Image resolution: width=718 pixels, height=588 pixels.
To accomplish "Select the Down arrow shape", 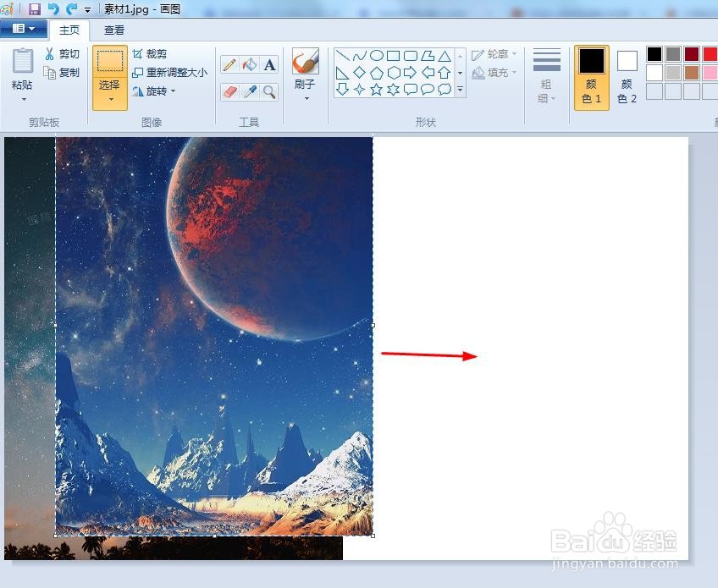I will pos(343,89).
